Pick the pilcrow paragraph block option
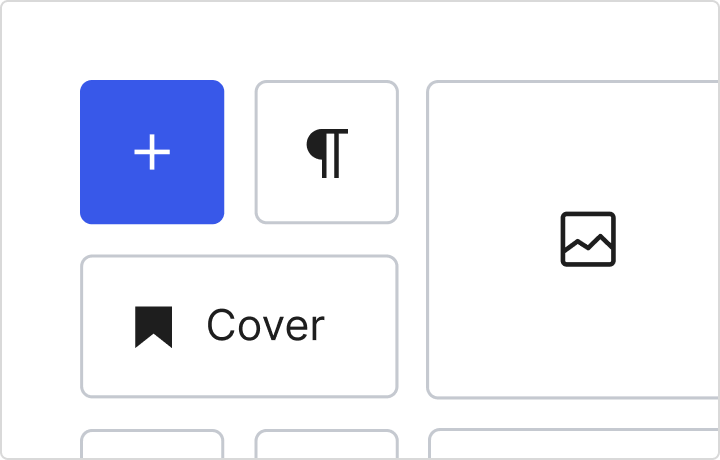This screenshot has height=460, width=720. point(327,152)
